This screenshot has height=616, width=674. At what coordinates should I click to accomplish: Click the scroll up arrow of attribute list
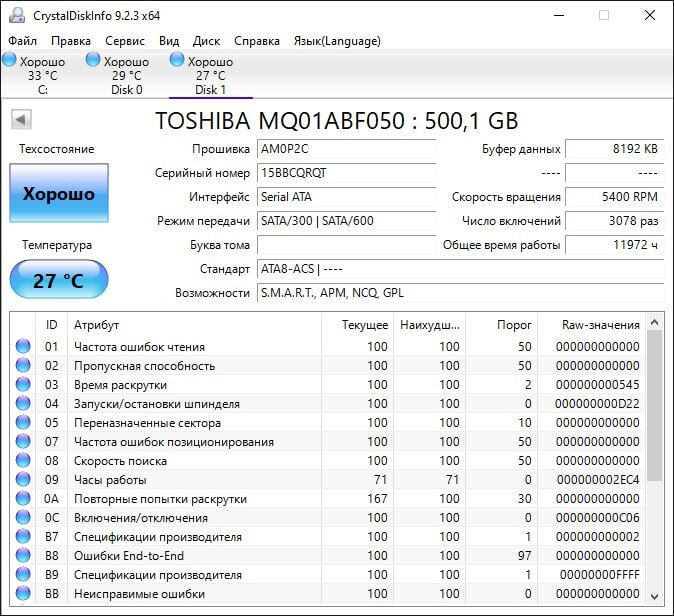(x=655, y=323)
